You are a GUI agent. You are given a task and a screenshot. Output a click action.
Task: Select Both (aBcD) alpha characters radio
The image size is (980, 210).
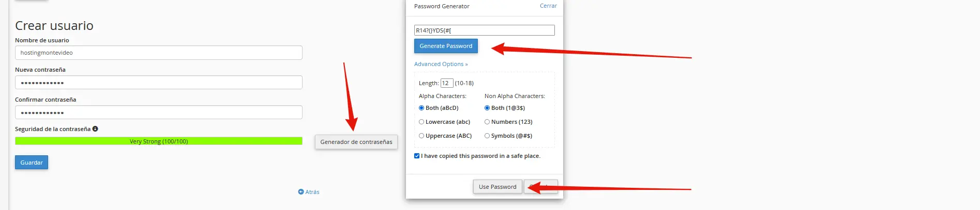pyautogui.click(x=421, y=108)
